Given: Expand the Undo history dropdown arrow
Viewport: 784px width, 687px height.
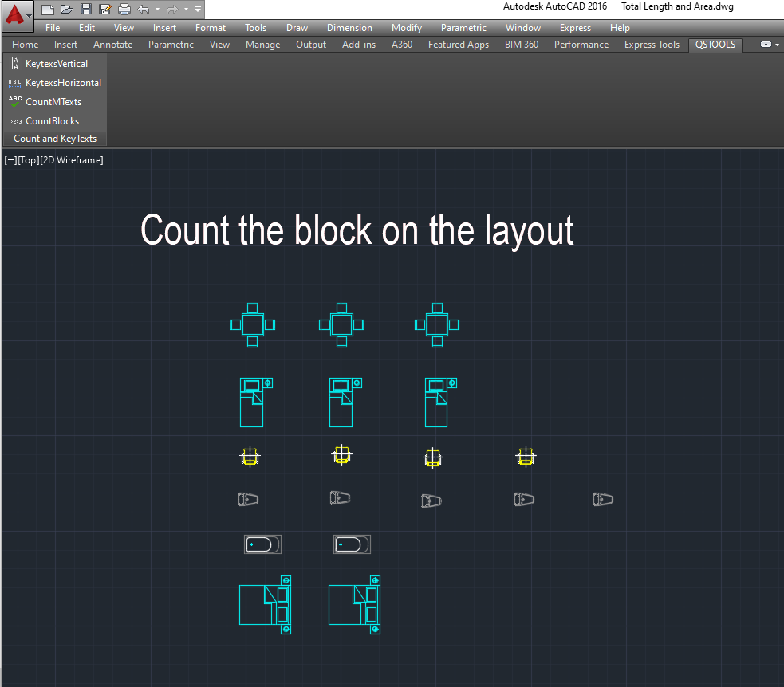Looking at the screenshot, I should (157, 9).
